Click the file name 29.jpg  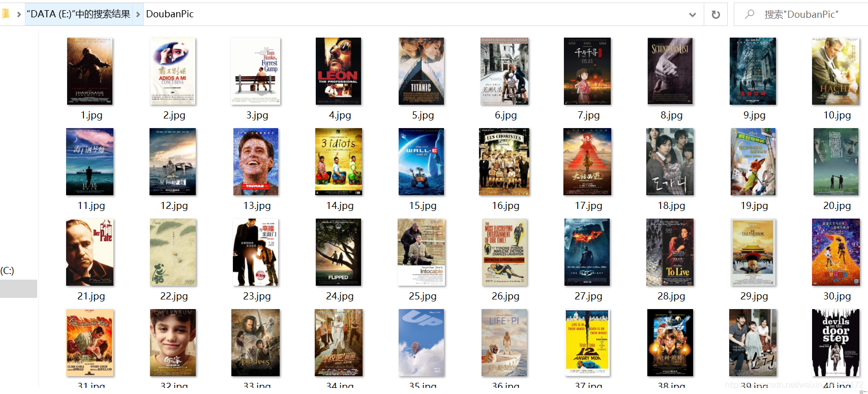pos(754,296)
